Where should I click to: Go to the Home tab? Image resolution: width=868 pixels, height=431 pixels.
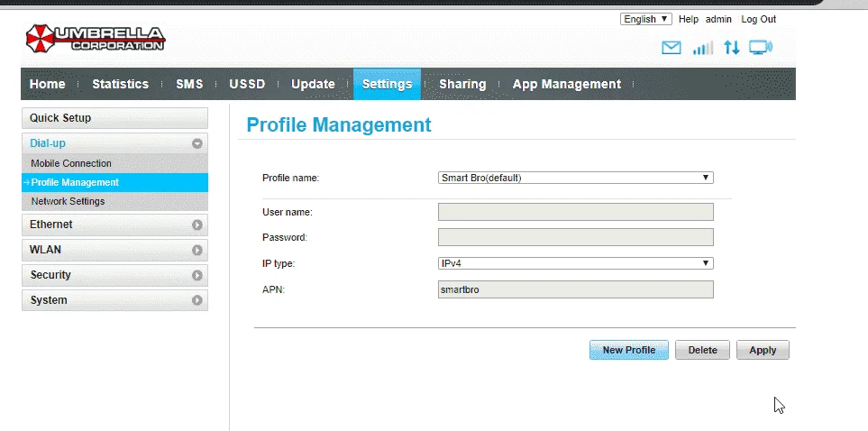tap(47, 84)
